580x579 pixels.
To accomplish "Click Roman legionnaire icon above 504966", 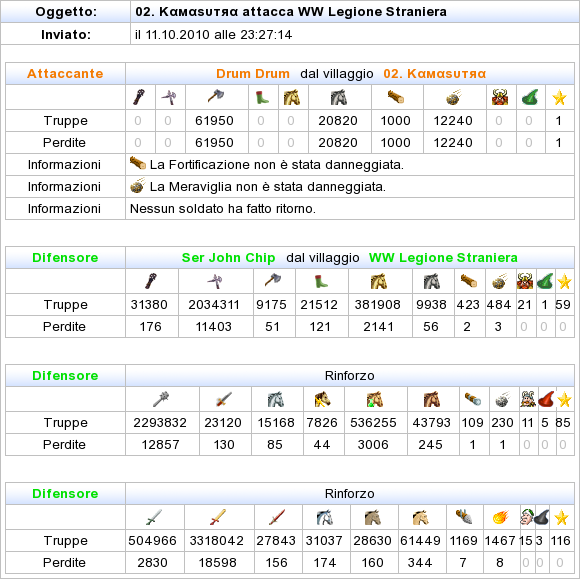I will pyautogui.click(x=154, y=517).
